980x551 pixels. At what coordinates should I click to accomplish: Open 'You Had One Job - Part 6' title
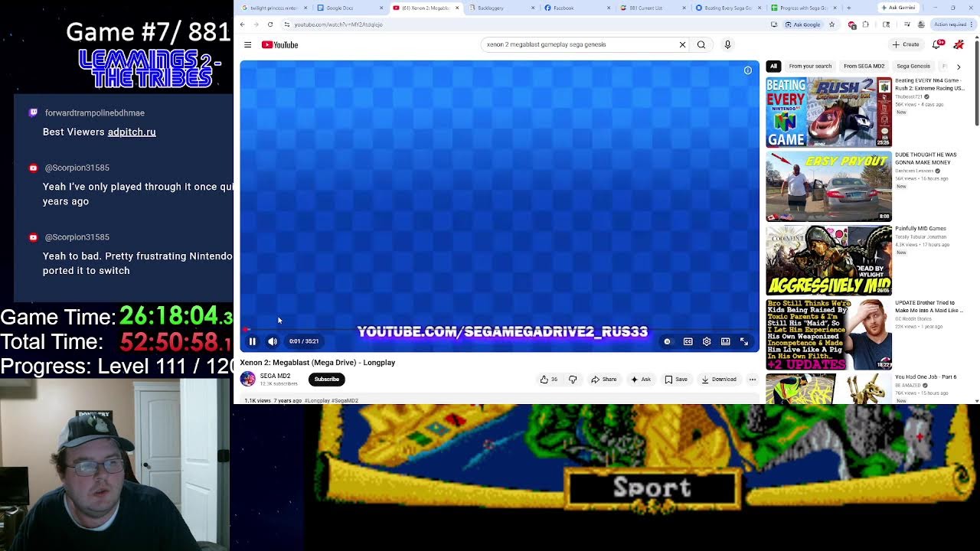coord(926,377)
